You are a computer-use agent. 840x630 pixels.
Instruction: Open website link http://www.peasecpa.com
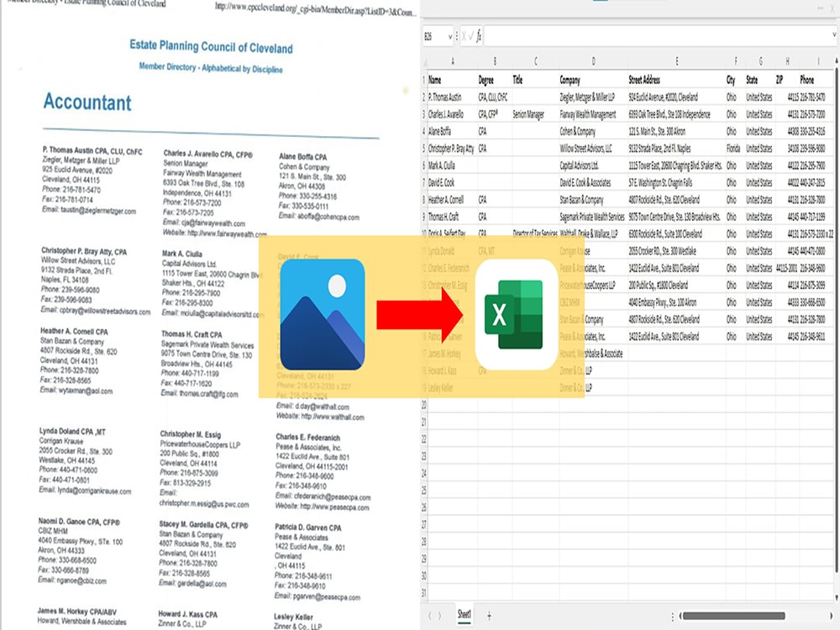click(335, 507)
